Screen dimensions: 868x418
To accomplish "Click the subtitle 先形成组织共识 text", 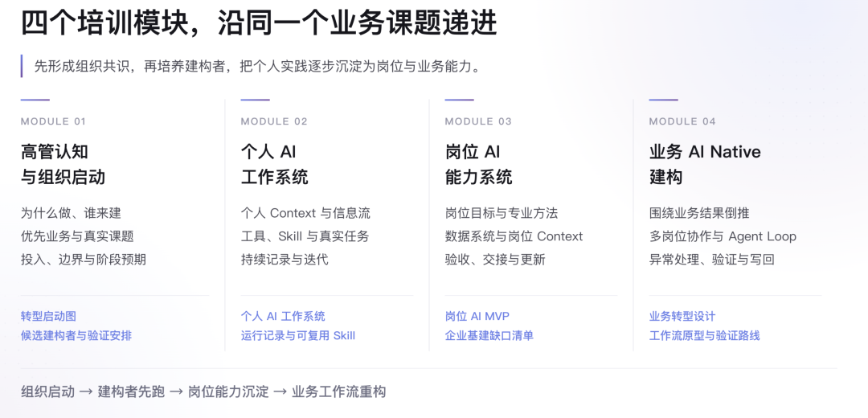I will click(84, 67).
